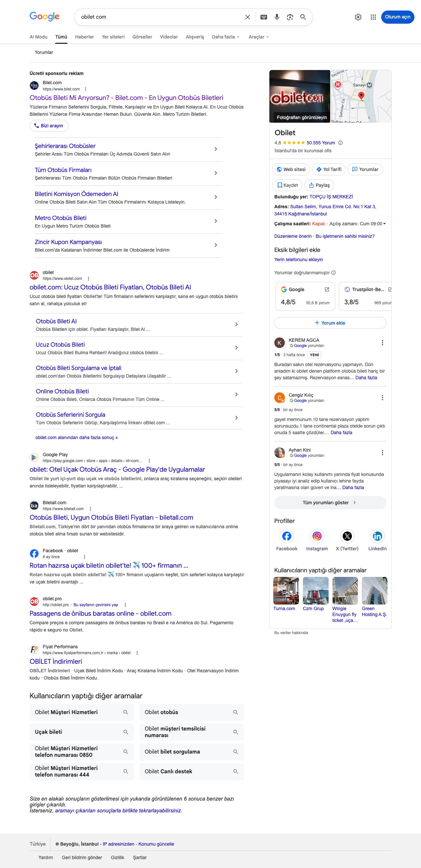Open options menu for Cengiz Kılıç's review
421x868 pixels.
382,398
